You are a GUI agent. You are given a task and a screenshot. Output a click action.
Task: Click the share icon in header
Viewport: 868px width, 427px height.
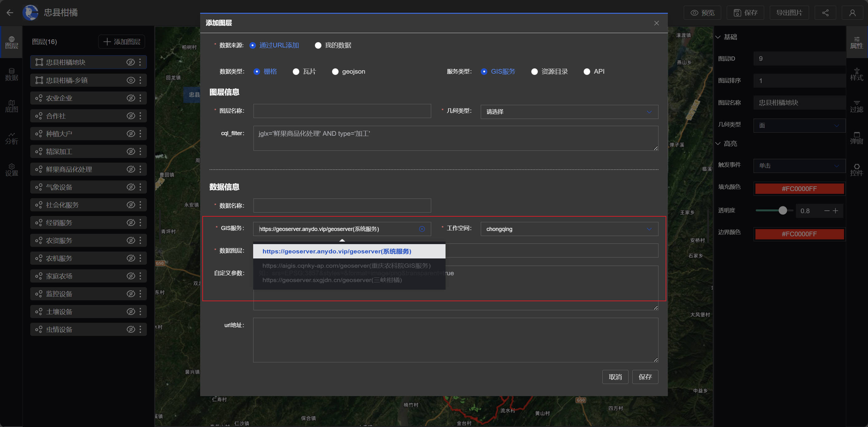825,13
